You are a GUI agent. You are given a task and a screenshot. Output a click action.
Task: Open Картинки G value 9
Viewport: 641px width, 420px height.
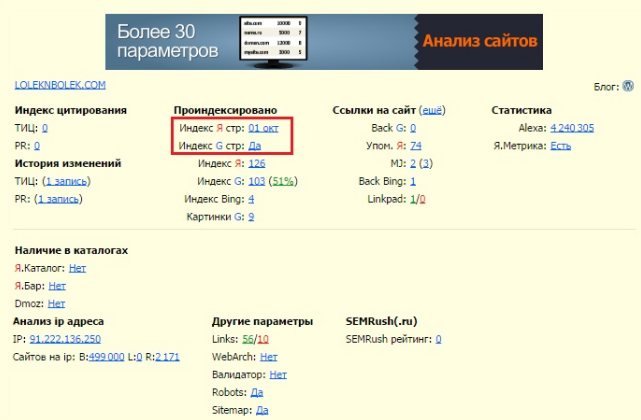coord(251,217)
